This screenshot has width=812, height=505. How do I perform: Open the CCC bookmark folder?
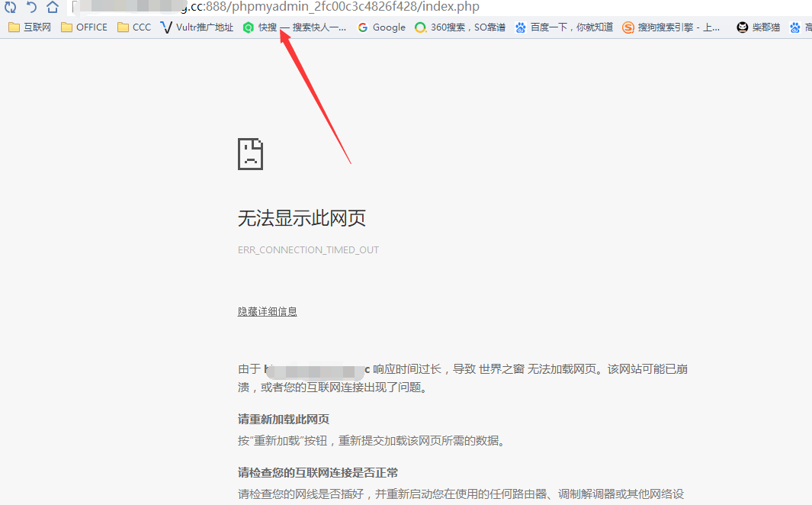pos(134,27)
